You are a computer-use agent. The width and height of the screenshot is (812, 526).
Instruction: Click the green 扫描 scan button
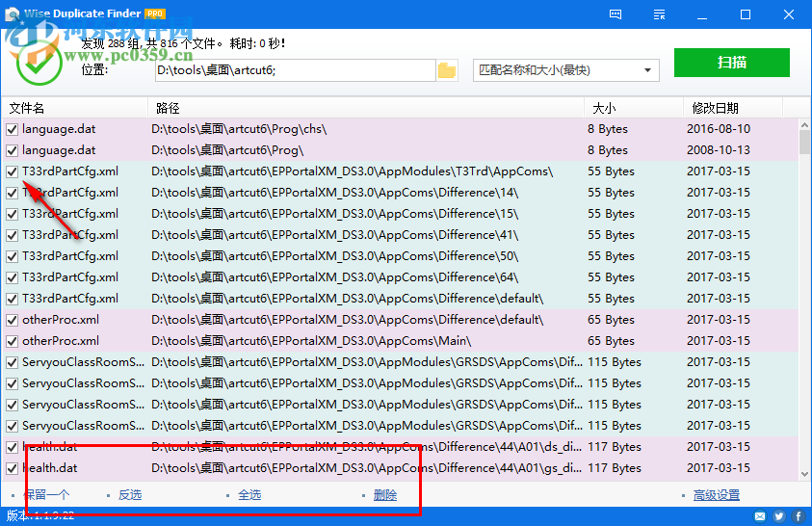point(731,63)
